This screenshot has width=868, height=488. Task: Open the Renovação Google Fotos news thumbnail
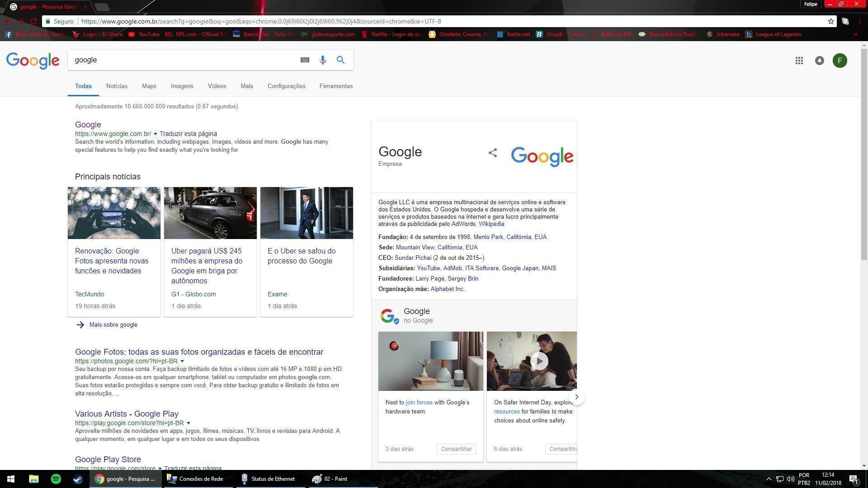[114, 213]
